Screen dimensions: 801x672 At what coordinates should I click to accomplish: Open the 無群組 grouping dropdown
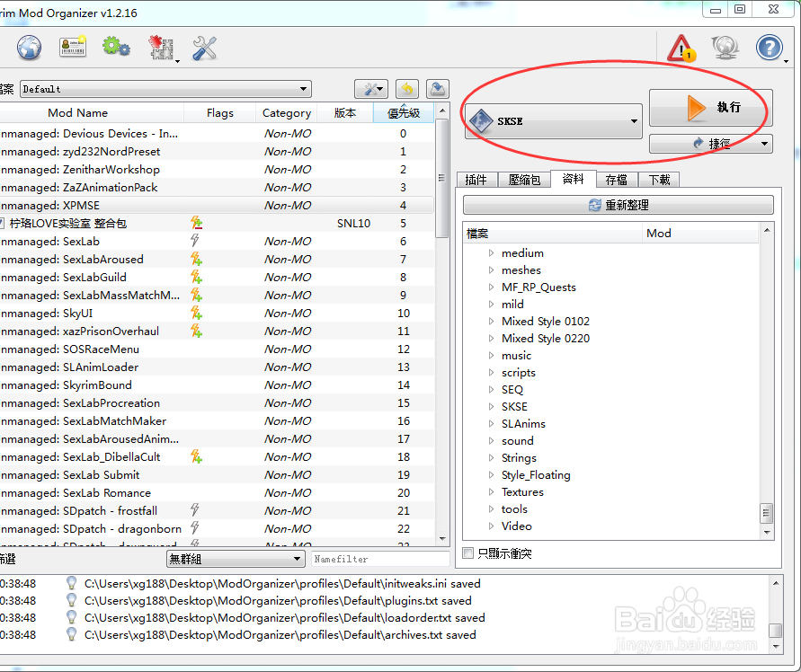(236, 559)
